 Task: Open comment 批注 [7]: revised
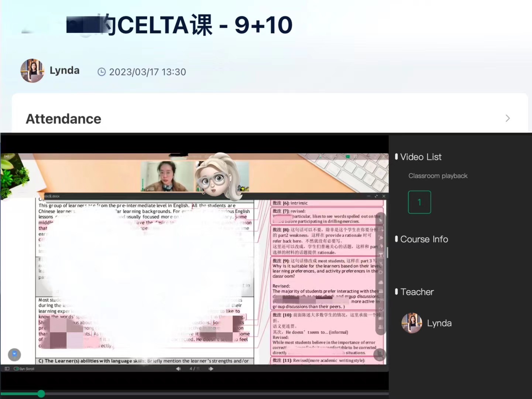coord(327,216)
